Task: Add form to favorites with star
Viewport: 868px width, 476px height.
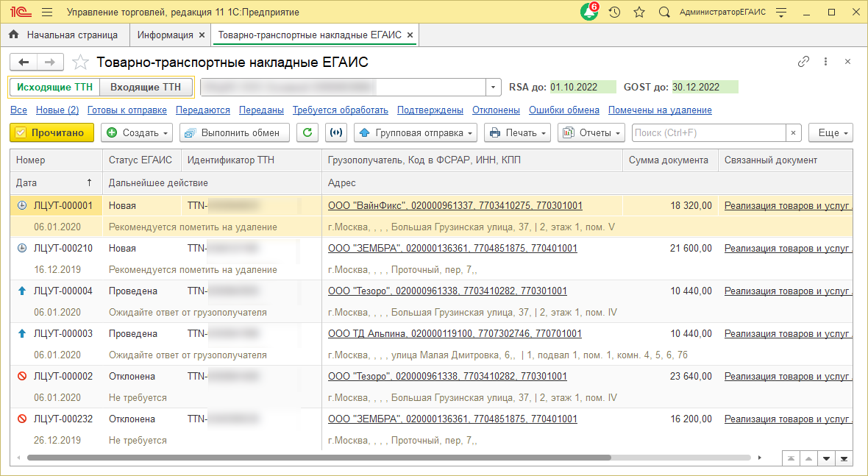Action: click(x=81, y=63)
